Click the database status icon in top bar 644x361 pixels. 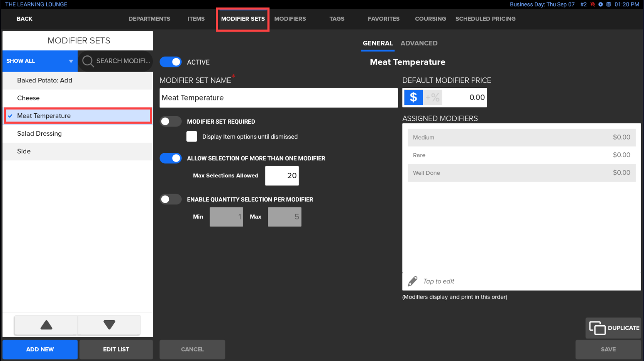(x=609, y=5)
